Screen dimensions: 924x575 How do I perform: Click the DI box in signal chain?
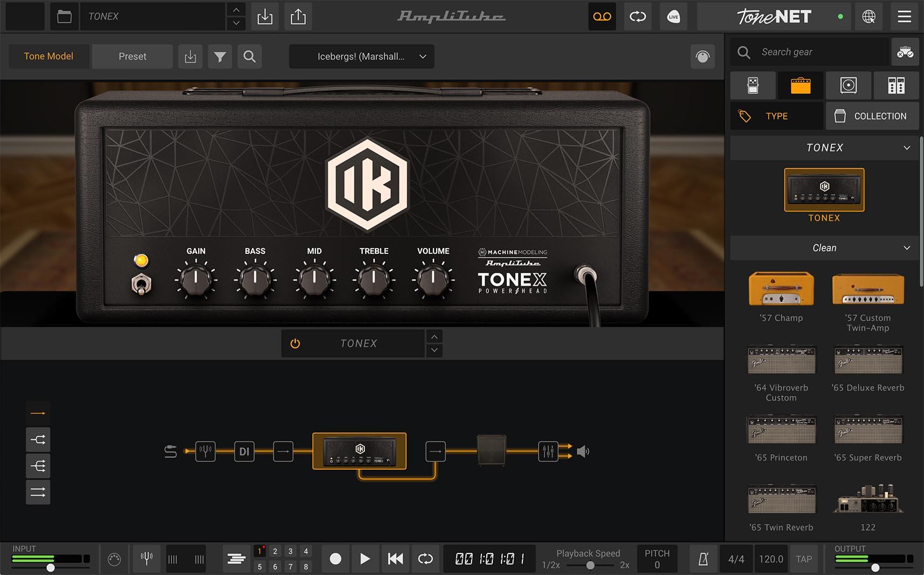pyautogui.click(x=244, y=451)
